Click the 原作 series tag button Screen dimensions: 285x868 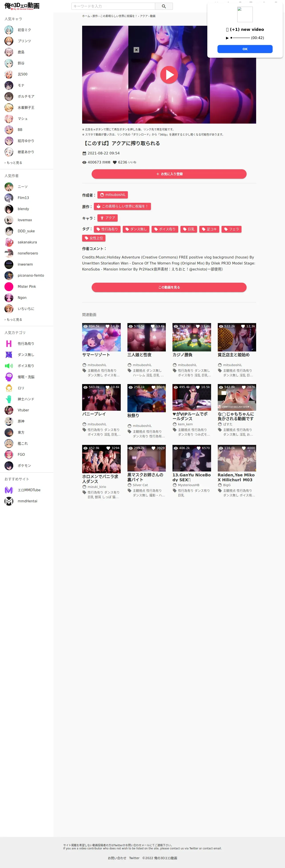[x=123, y=207]
